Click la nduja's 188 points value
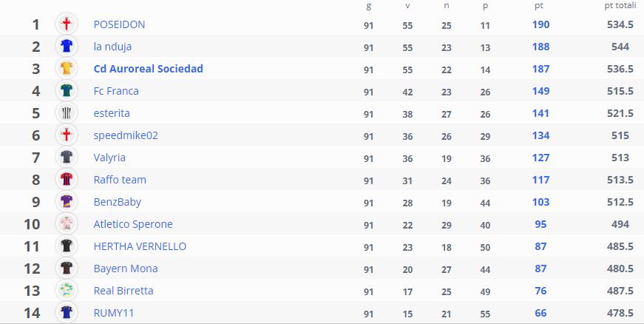This screenshot has height=324, width=644. pos(540,47)
